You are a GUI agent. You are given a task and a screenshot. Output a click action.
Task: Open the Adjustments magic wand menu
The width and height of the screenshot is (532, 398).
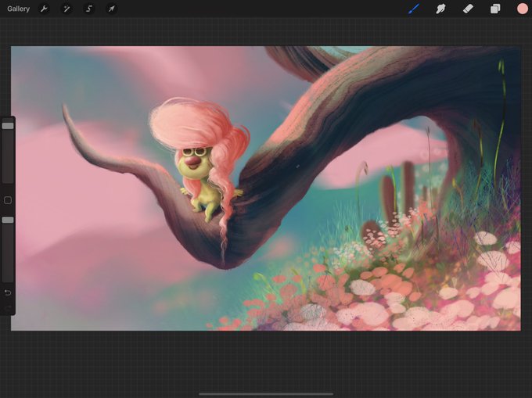coord(66,9)
